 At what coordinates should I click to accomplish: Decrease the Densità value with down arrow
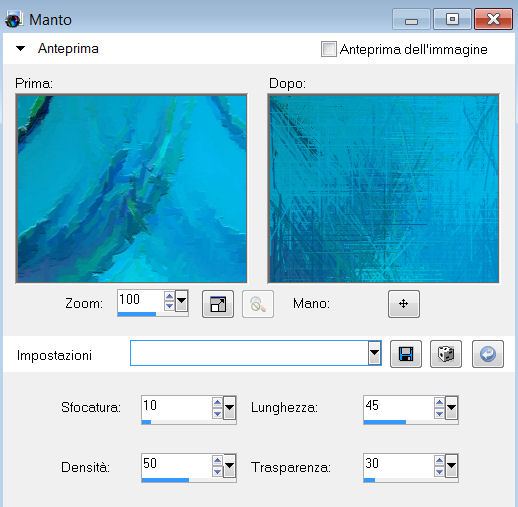[x=217, y=472]
